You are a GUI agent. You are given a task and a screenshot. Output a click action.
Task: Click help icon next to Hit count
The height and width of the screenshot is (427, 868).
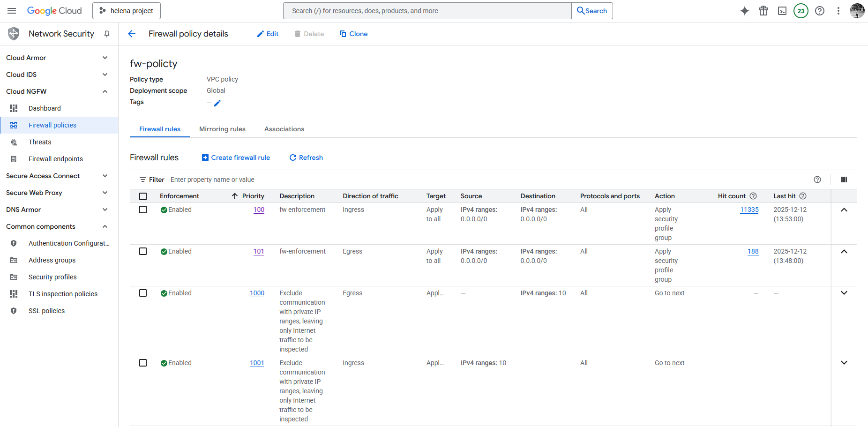coord(753,196)
